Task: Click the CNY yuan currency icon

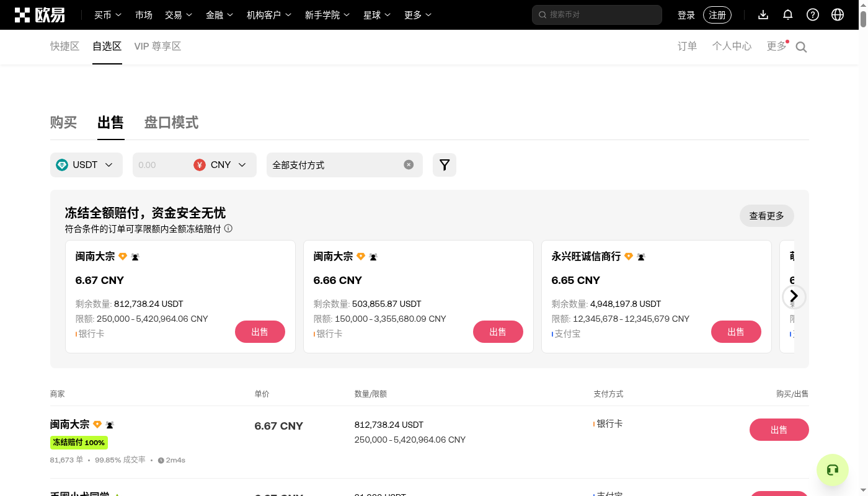Action: point(199,165)
